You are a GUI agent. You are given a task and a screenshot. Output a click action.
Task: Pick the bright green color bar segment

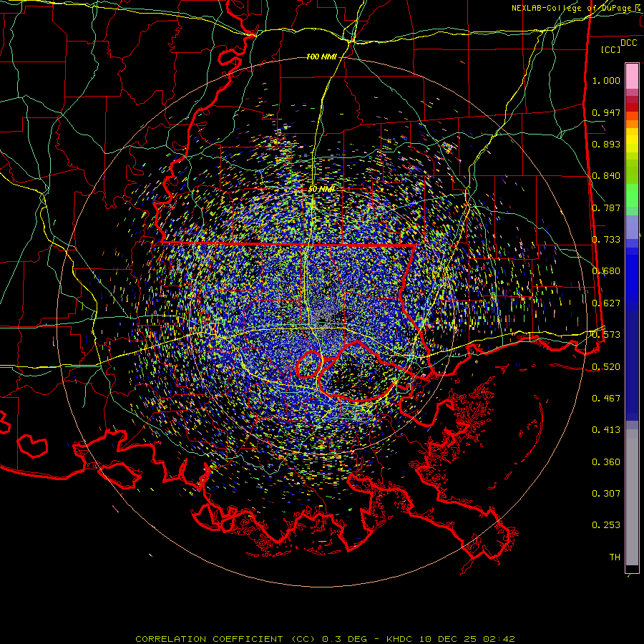[632, 195]
